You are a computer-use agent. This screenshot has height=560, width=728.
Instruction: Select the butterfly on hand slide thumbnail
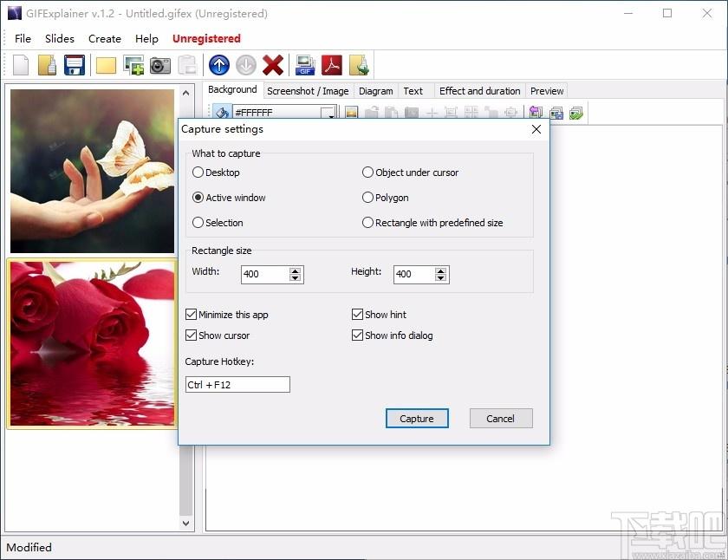coord(92,171)
